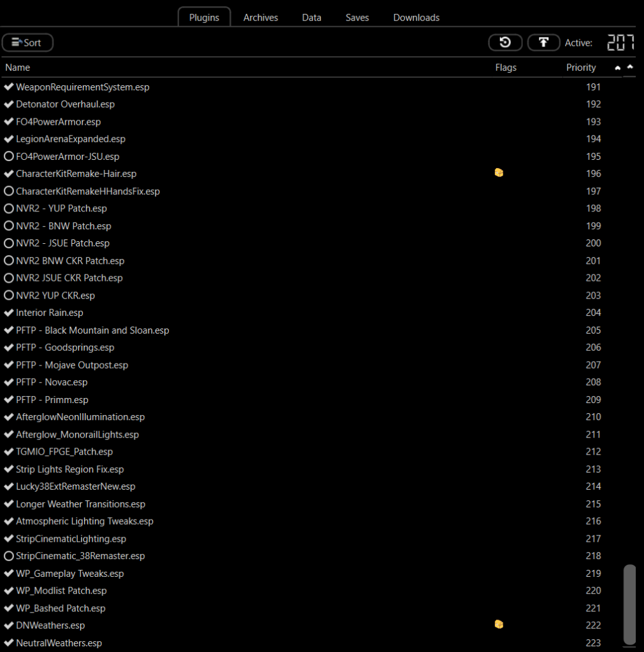Disable LegionArenaExpanded.esp checkbox
Image resolution: width=644 pixels, height=652 pixels.
pos(9,139)
